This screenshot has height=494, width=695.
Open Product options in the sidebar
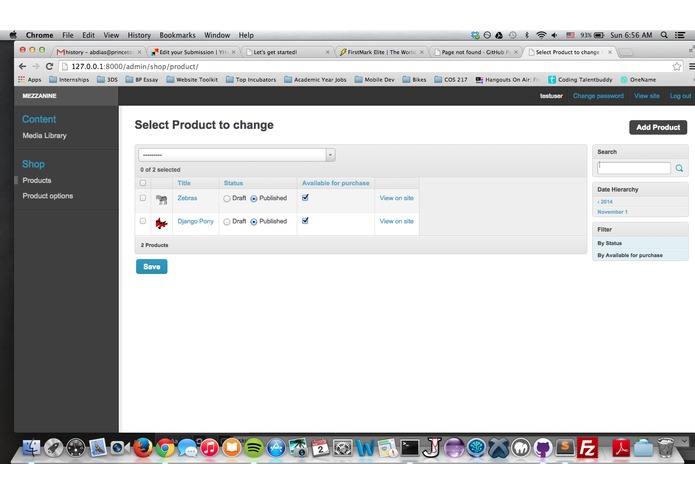click(x=48, y=196)
